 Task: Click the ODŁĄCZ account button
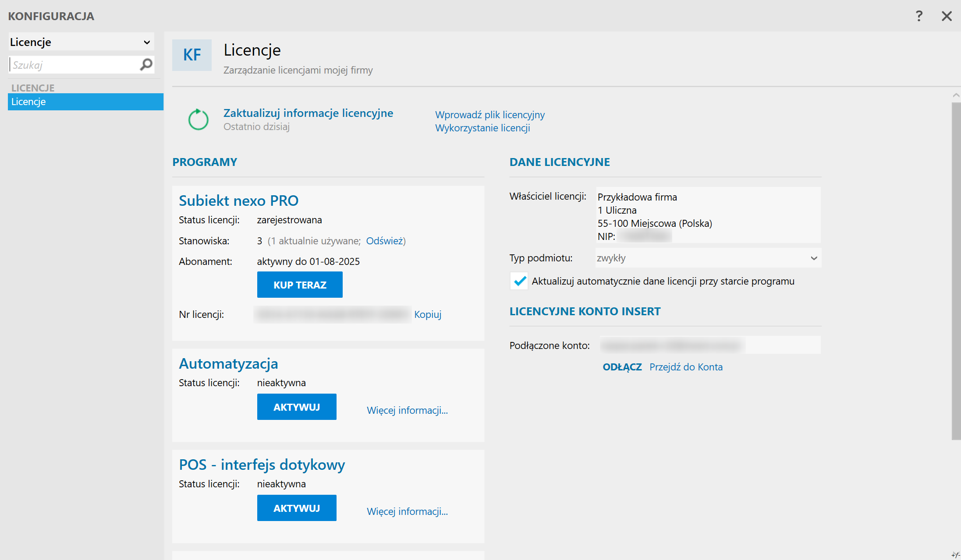point(622,367)
